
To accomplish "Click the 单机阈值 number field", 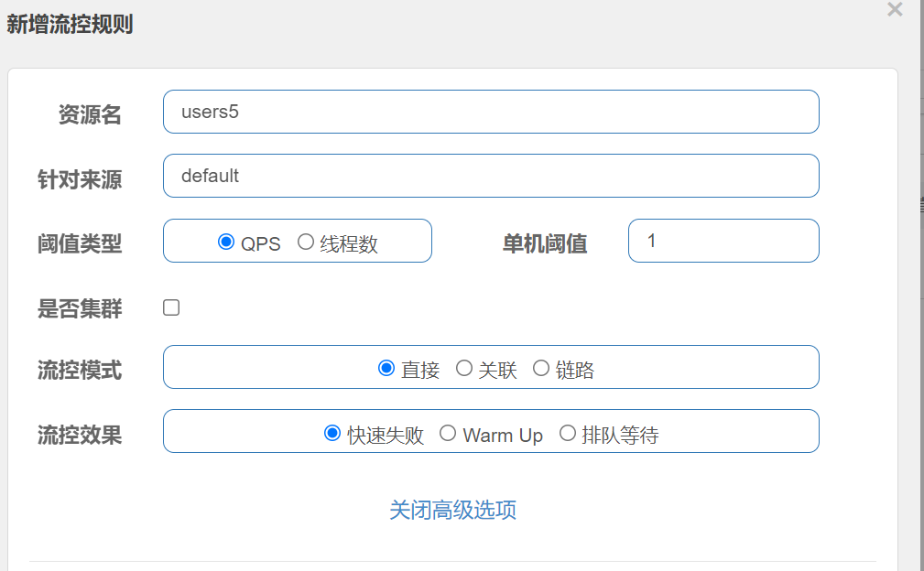I will [723, 241].
